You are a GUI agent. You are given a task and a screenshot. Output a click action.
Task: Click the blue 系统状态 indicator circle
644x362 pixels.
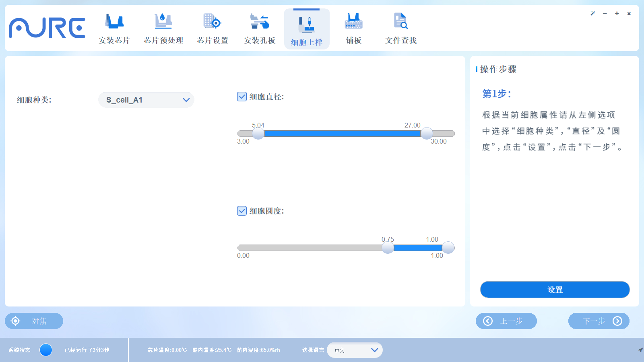pos(46,350)
